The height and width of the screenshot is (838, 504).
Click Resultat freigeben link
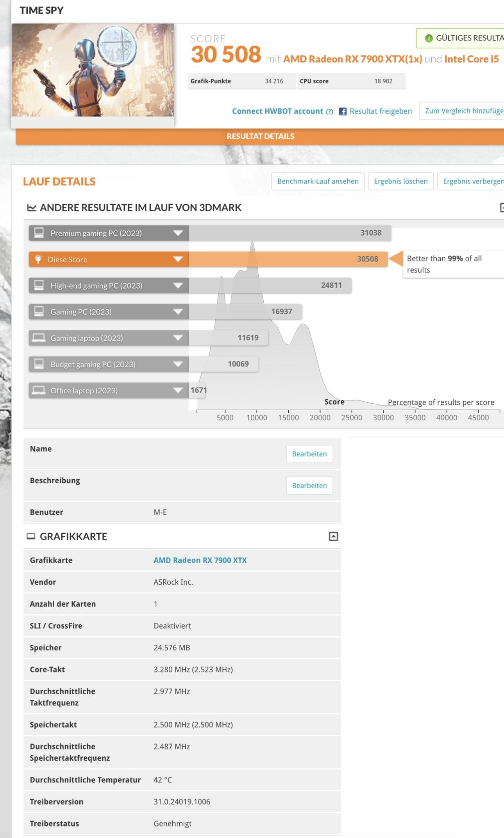(x=381, y=111)
